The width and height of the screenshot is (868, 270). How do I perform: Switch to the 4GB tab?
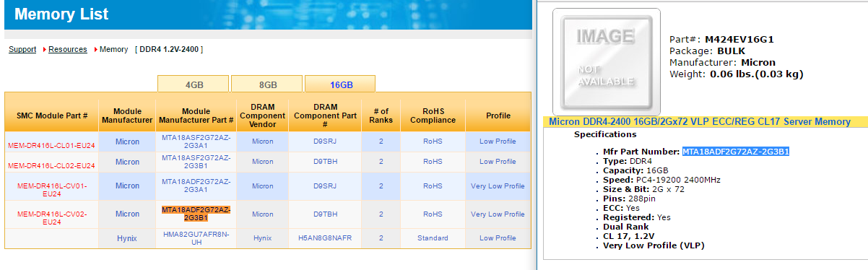coord(194,84)
